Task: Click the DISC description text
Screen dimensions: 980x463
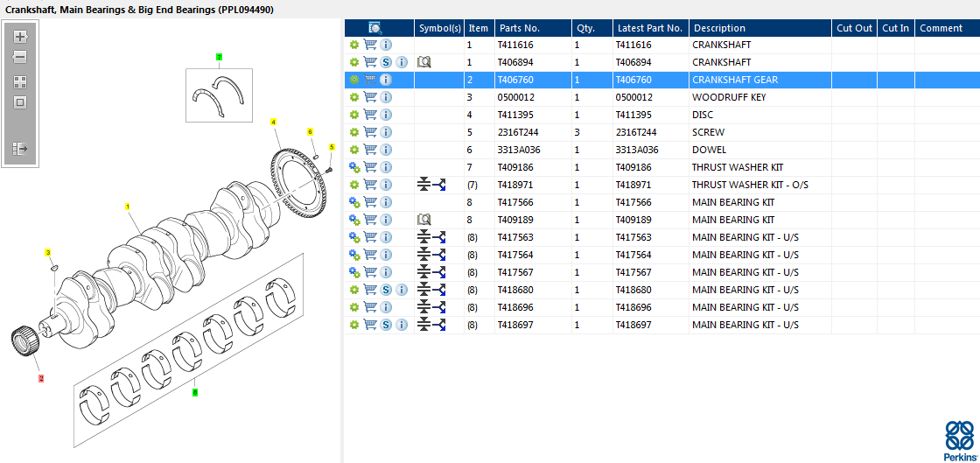Action: click(x=703, y=115)
